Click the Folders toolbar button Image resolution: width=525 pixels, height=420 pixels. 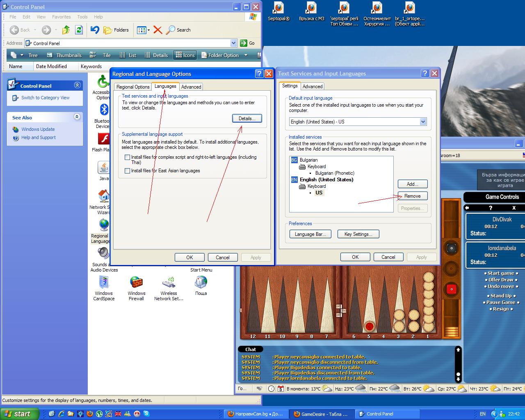(x=116, y=30)
